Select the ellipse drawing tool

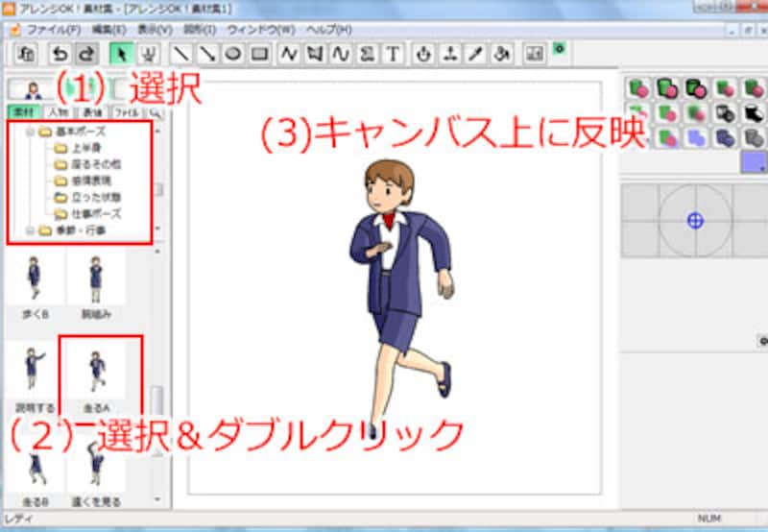[233, 54]
